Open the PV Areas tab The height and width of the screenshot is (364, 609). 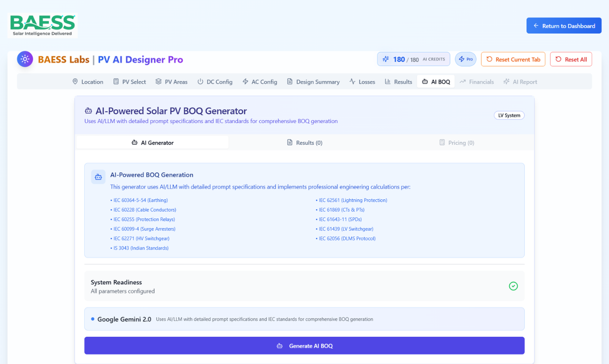pos(172,82)
